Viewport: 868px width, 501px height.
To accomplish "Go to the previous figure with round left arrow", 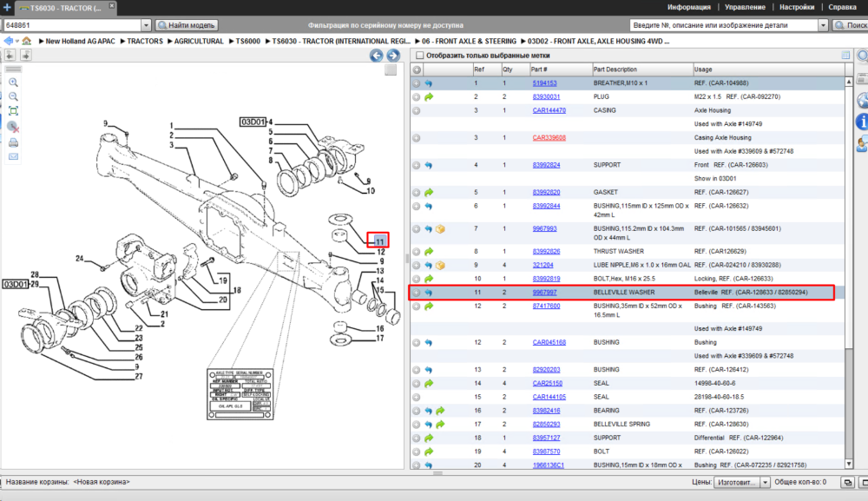I will 377,56.
